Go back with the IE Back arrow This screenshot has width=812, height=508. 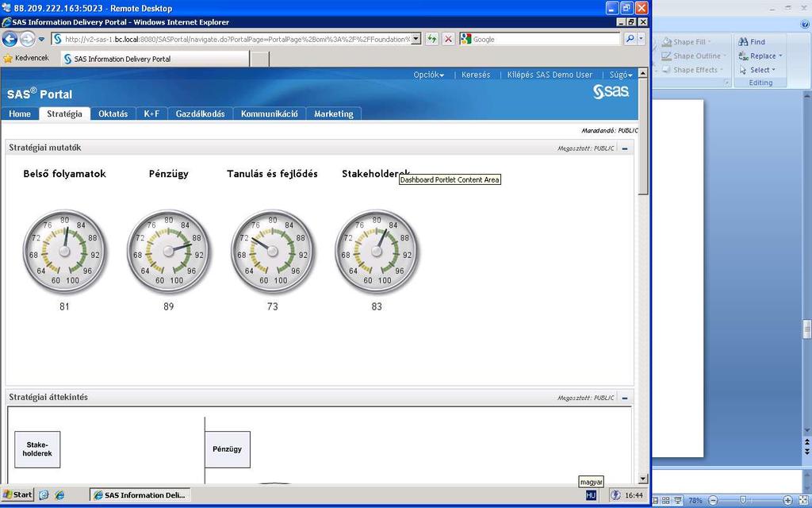tap(10, 39)
